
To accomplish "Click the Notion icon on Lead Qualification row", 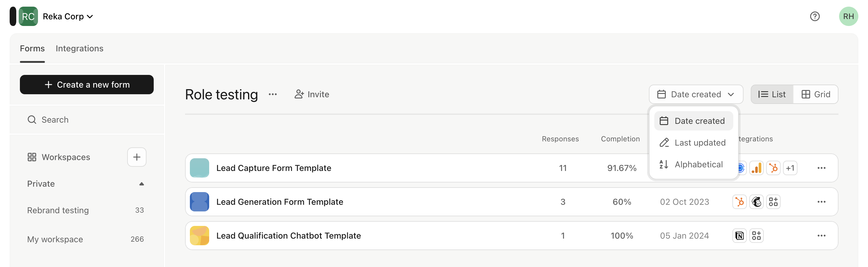I will click(739, 236).
